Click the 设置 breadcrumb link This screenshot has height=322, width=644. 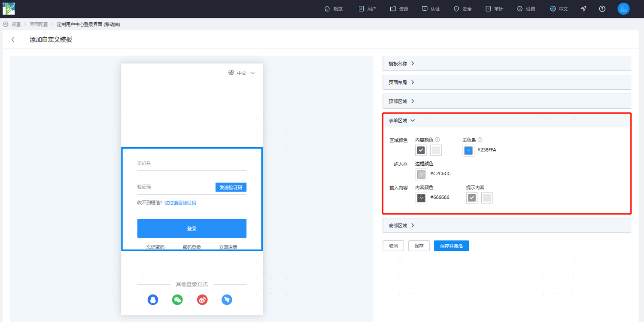(x=16, y=24)
